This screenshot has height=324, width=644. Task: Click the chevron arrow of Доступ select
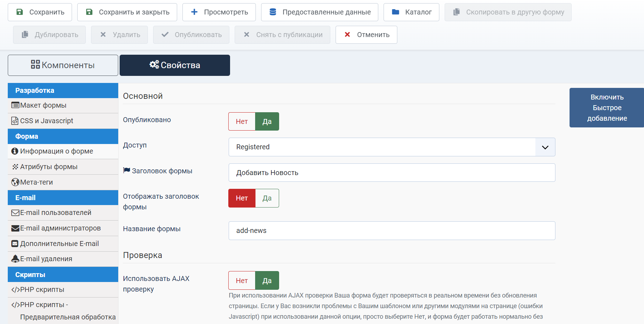[x=545, y=147]
